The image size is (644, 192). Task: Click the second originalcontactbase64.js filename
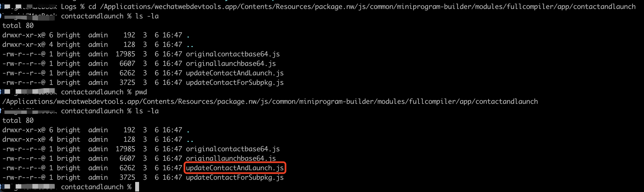pos(233,149)
